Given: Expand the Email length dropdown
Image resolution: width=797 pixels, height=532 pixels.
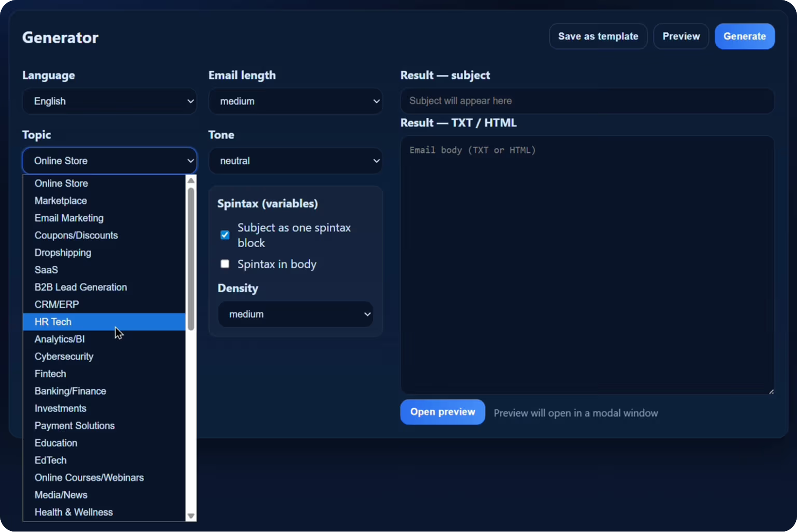Looking at the screenshot, I should point(295,101).
